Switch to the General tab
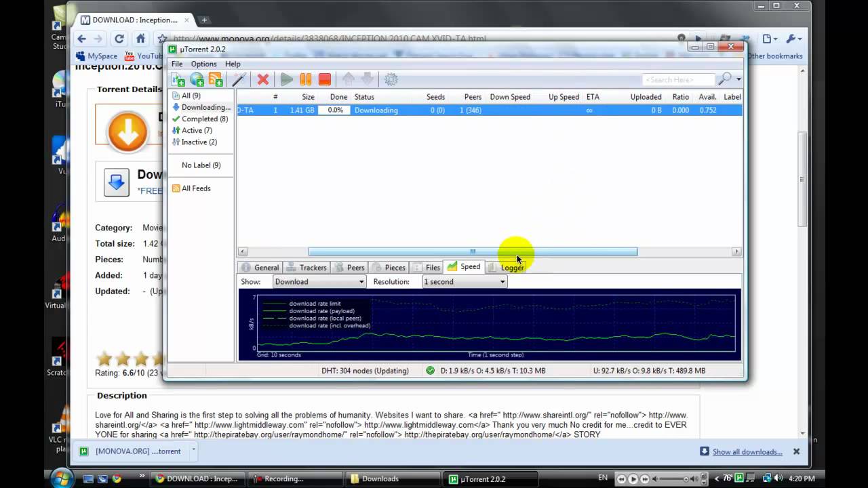This screenshot has width=868, height=488. (260, 267)
